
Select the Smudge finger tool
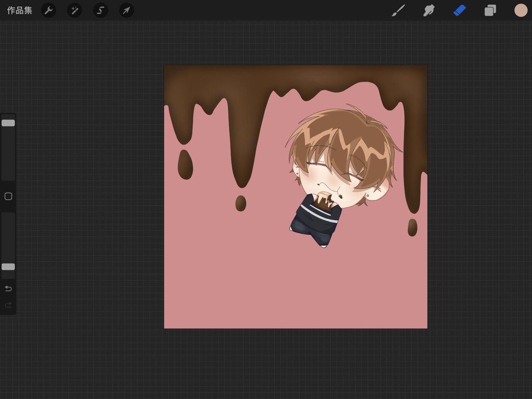tap(429, 11)
